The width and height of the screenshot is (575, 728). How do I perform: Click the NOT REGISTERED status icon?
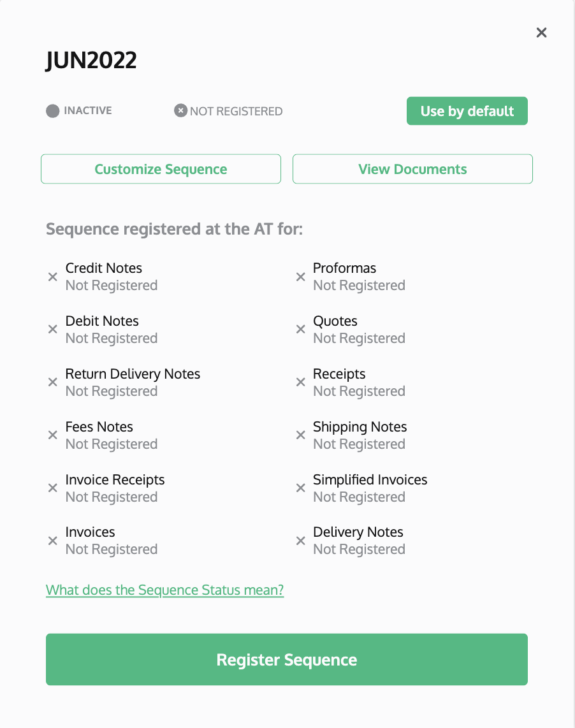pos(180,111)
